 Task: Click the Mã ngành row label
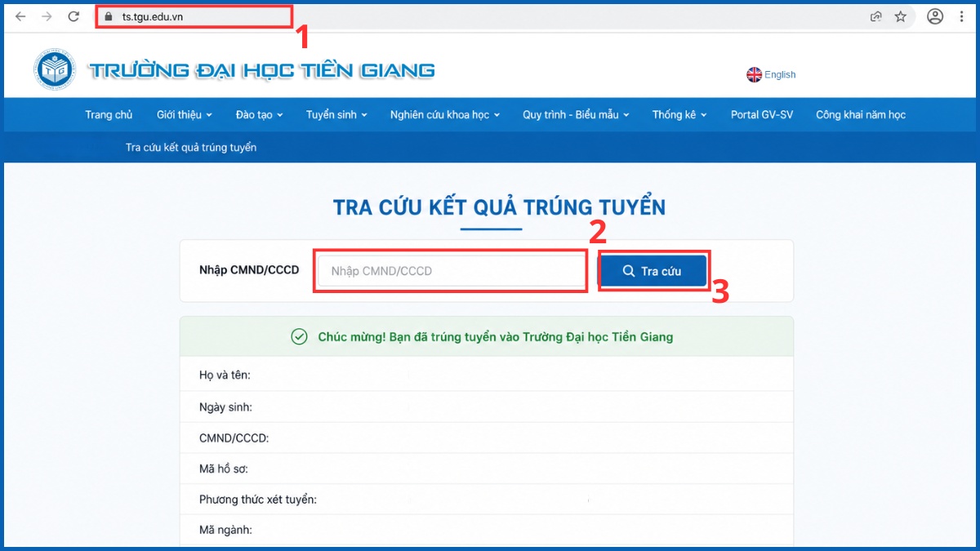point(225,530)
